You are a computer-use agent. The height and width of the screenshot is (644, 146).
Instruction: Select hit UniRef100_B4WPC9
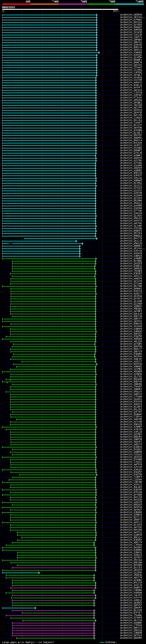click(x=131, y=588)
